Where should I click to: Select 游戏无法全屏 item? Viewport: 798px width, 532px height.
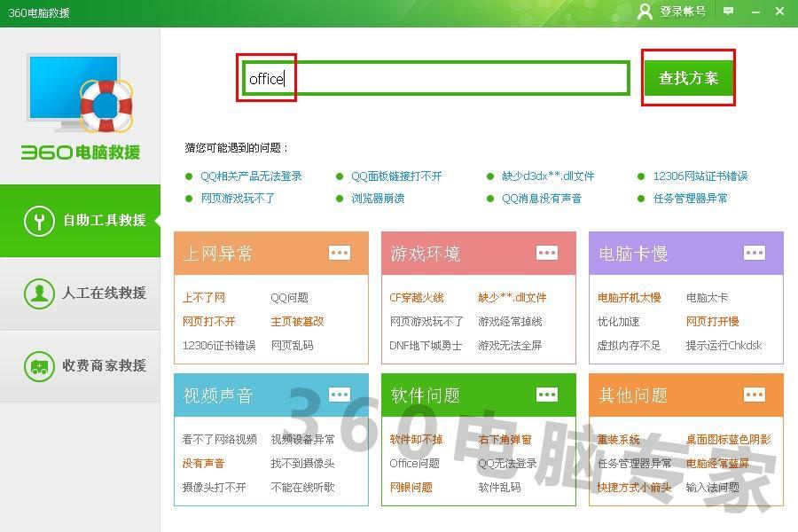[510, 345]
